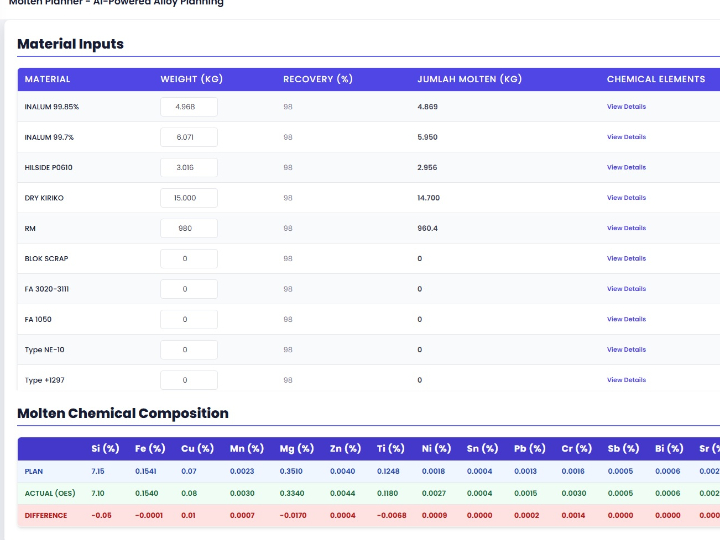The image size is (720, 540).
Task: Click ACTUAL Cr value 0.0030
Action: (574, 493)
